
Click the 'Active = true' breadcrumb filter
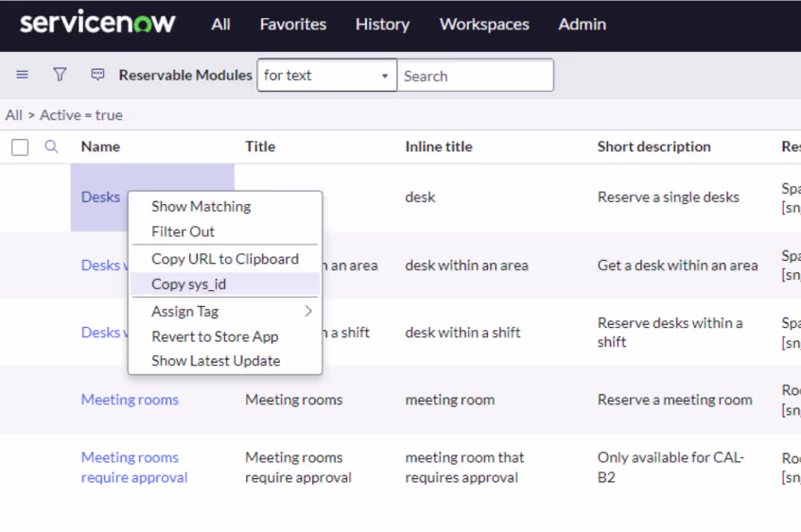(81, 115)
